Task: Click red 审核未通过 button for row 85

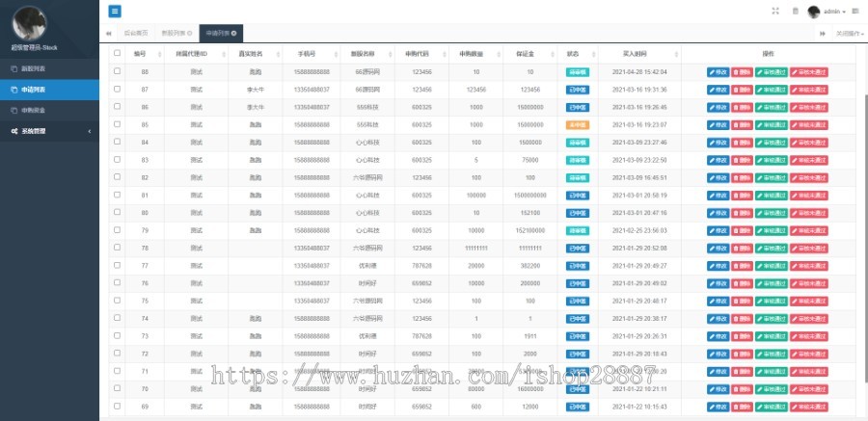Action: 809,125
